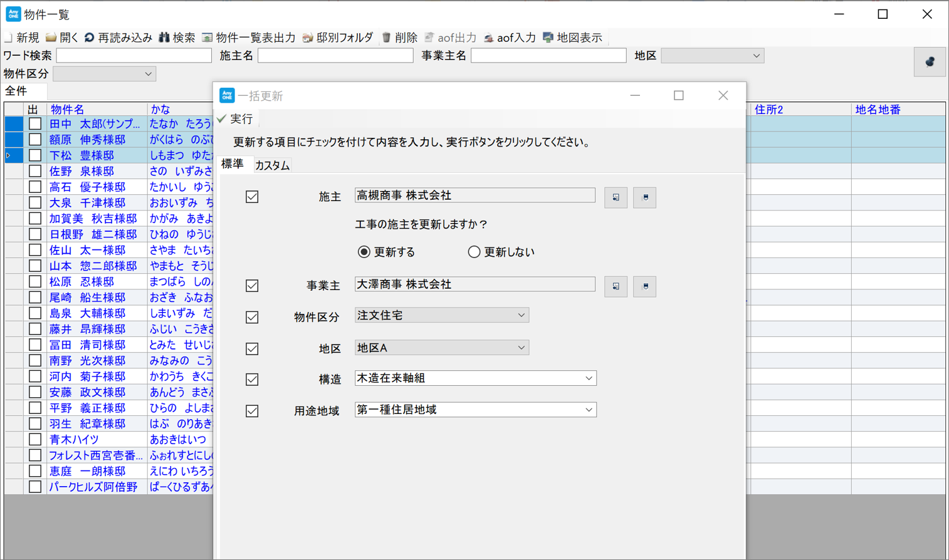Select the フォレスト西宮壱番... row

96,455
